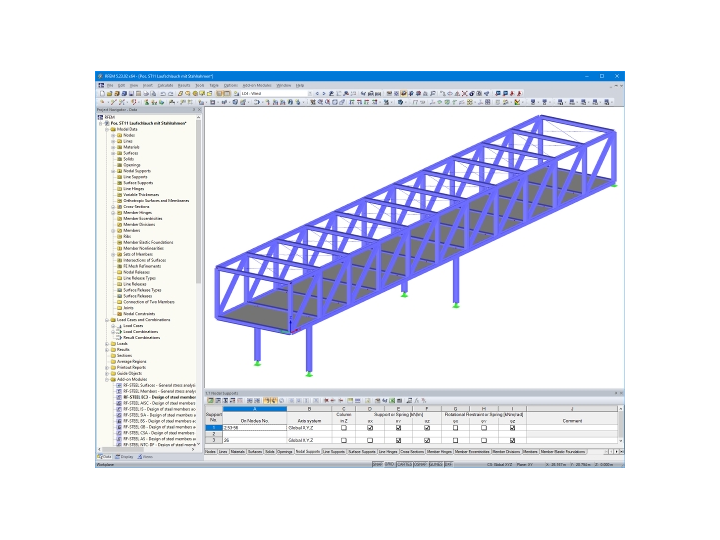The height and width of the screenshot is (540, 720).
Task: Open the Display tab in navigator
Action: coord(124,457)
